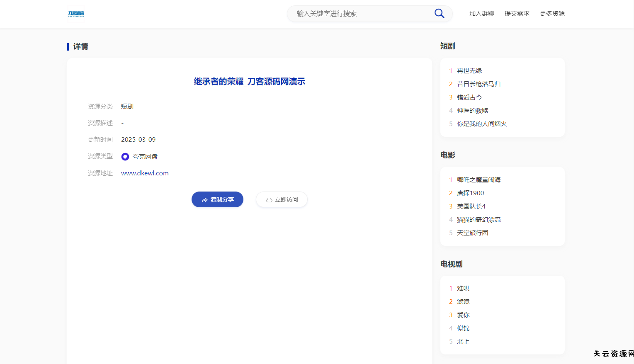
Task: Select 唐探1900 in the movie list
Action: (470, 193)
